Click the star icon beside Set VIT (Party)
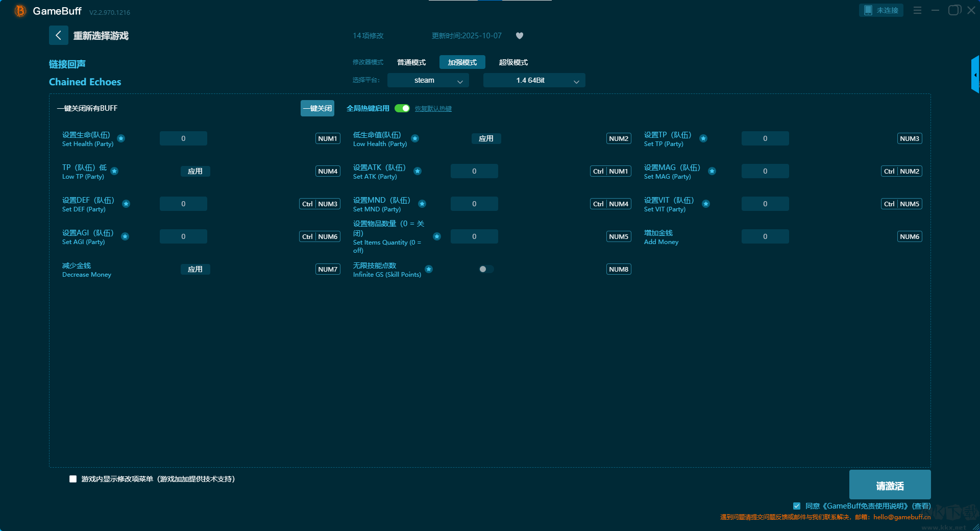This screenshot has width=980, height=531. 706,204
